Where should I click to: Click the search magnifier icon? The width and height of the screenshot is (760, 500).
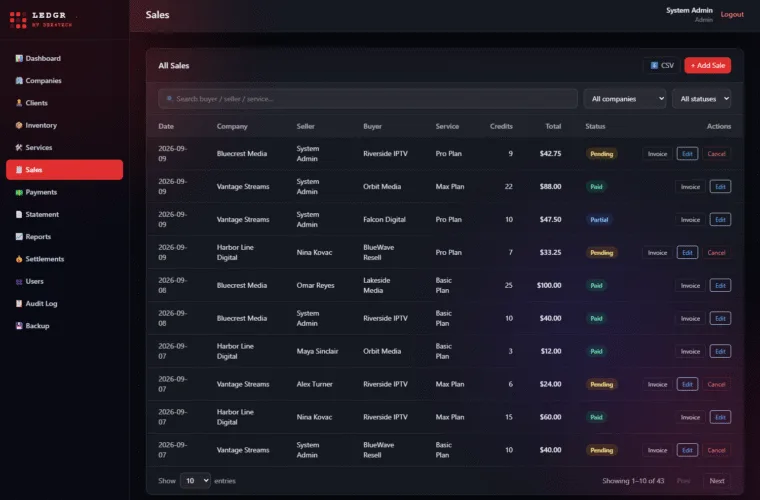tap(169, 99)
